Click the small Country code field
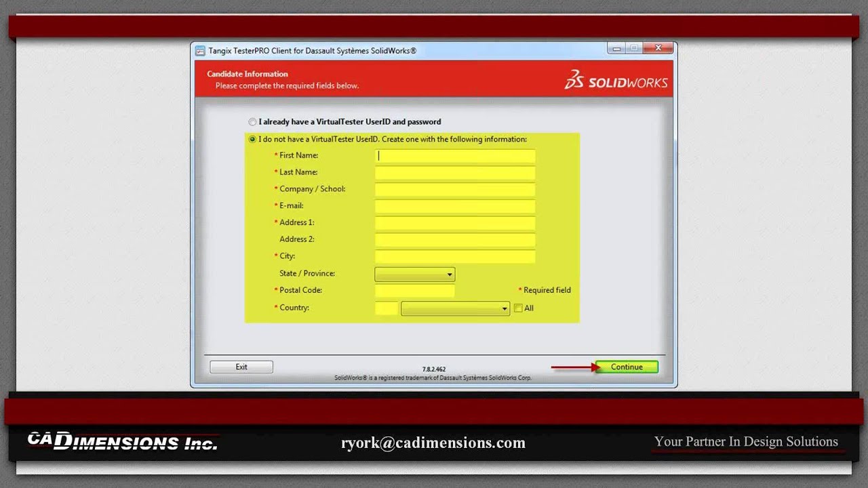 tap(387, 308)
